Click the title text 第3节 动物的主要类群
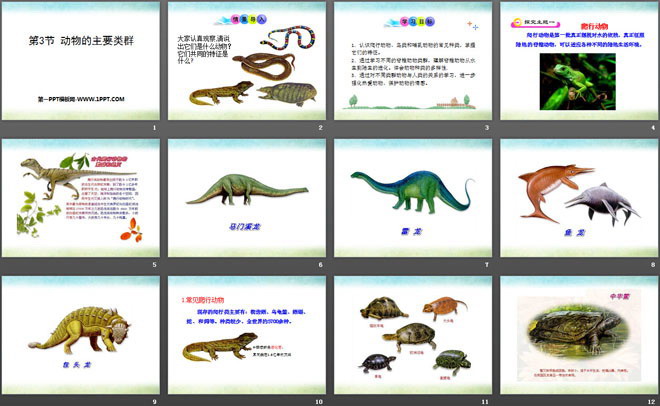This screenshot has width=660, height=406. click(x=81, y=41)
